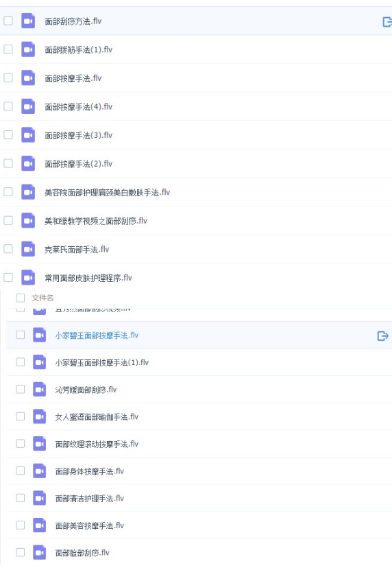This screenshot has width=392, height=581.
Task: Click the share icon on 小家碧玉面部按摩手法.flv row
Action: pyautogui.click(x=382, y=335)
